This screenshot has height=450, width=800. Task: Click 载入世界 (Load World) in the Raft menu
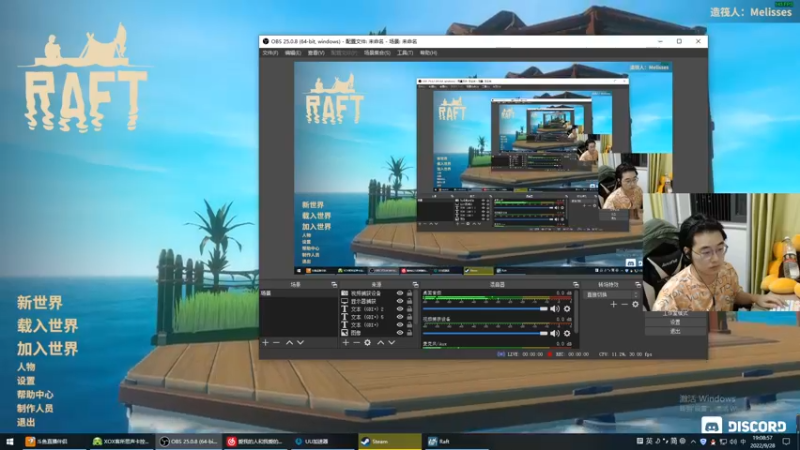coord(47,326)
